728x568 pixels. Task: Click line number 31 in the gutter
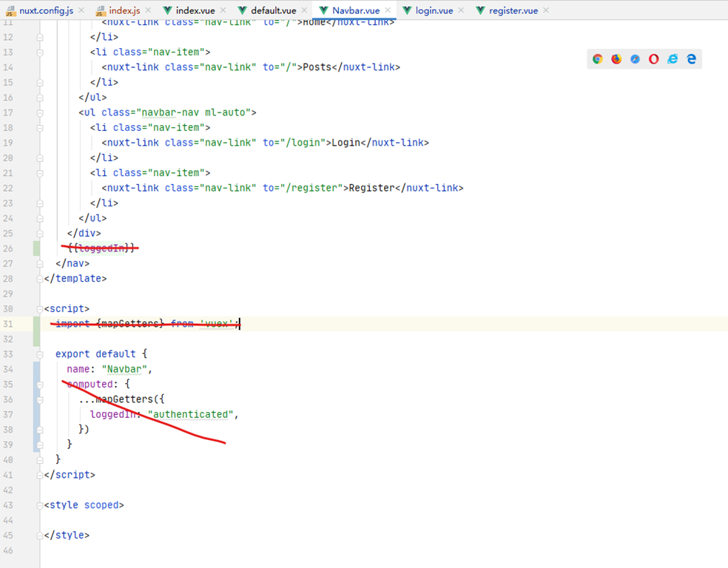click(8, 324)
